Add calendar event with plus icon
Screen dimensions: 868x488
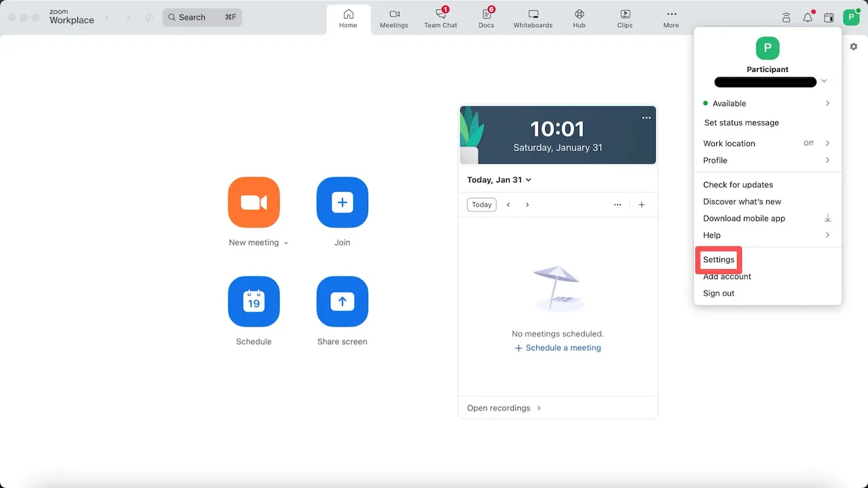(642, 205)
